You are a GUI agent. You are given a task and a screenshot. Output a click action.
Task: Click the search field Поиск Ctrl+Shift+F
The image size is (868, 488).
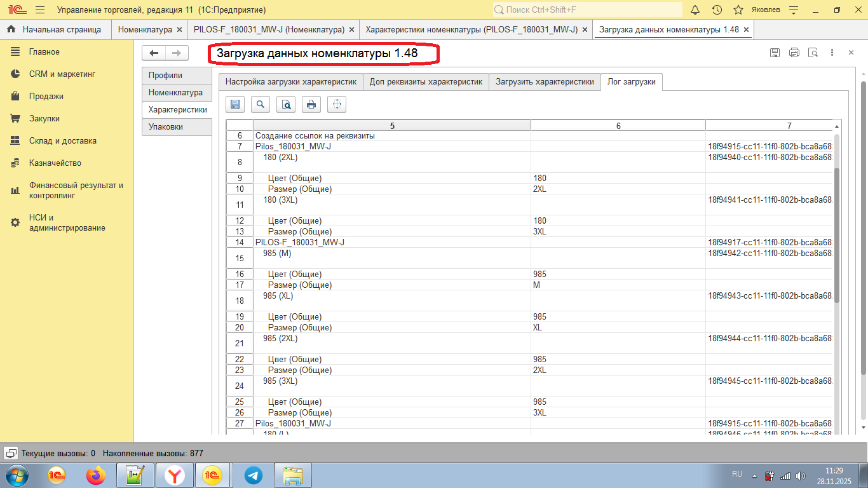(587, 10)
